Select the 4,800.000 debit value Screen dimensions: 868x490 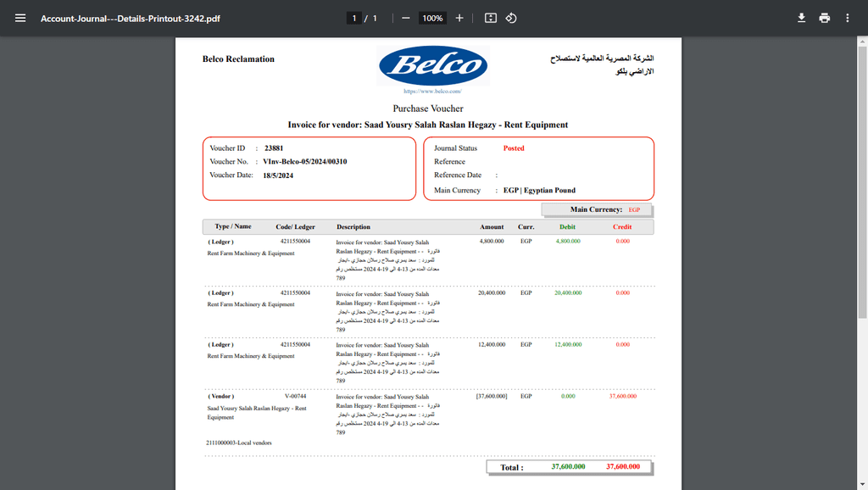click(568, 242)
